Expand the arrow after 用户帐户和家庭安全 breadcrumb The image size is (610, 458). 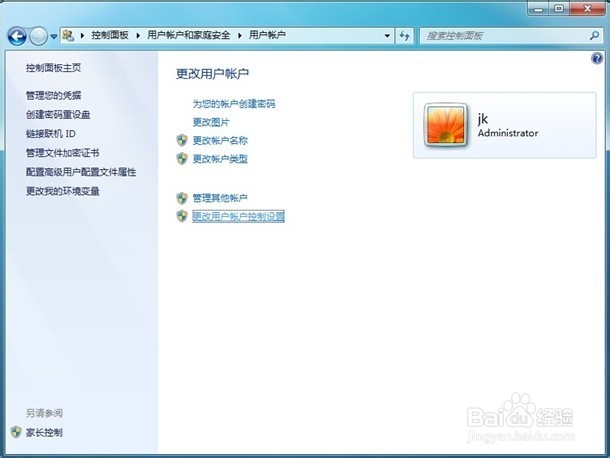point(240,35)
